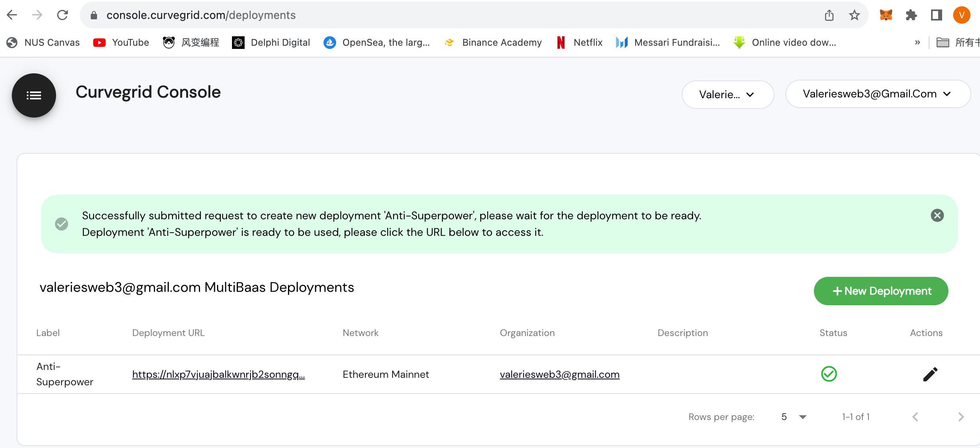Open Netflix bookmark

click(579, 42)
